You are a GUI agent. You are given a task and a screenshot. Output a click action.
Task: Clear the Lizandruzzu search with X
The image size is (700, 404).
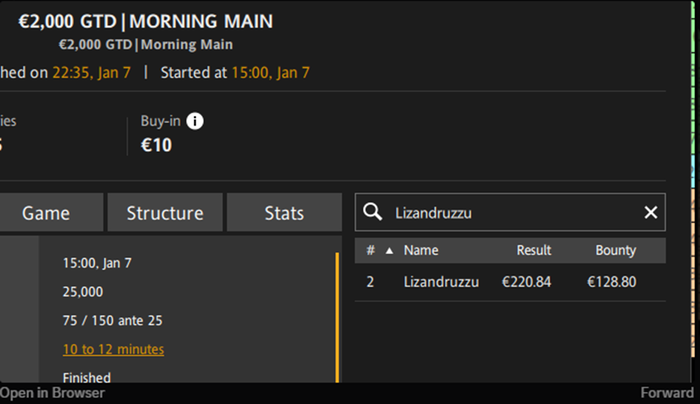[x=651, y=212]
